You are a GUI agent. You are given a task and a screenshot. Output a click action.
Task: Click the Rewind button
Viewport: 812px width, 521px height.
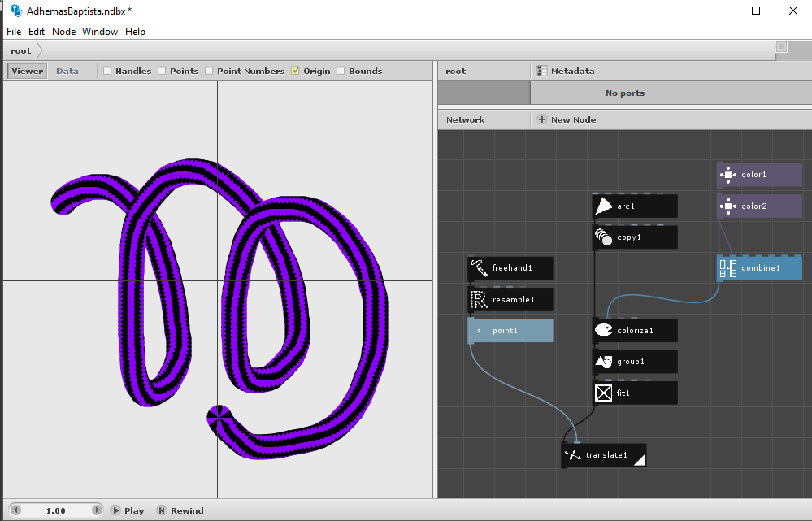tap(180, 510)
